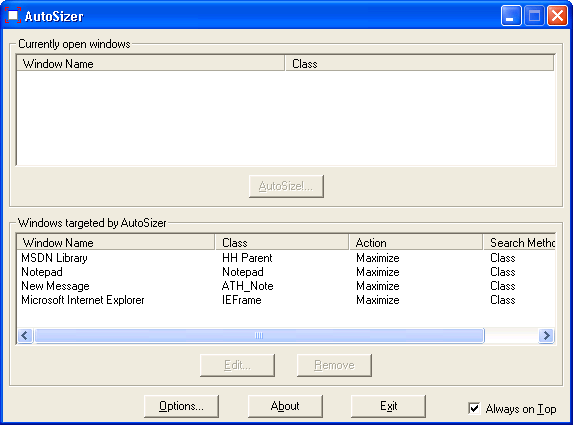The width and height of the screenshot is (573, 425).
Task: Click Class header in open windows list
Action: click(x=419, y=64)
